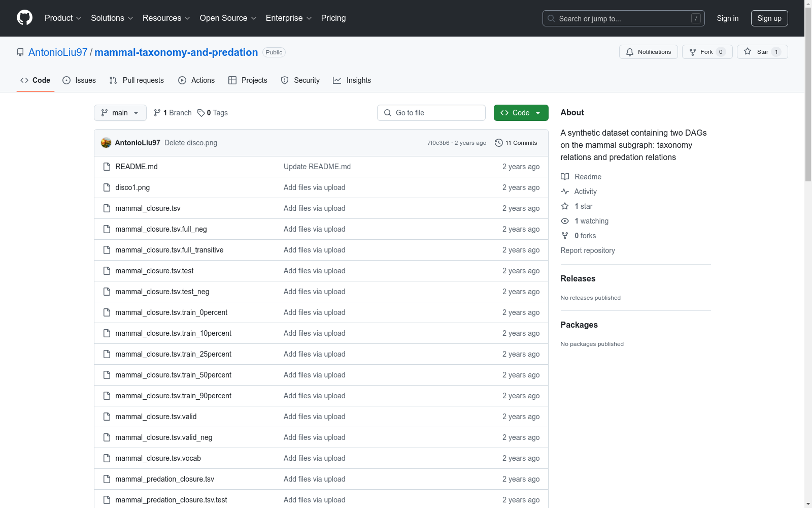
Task: Open Delete disco.png commit message
Action: [191, 143]
